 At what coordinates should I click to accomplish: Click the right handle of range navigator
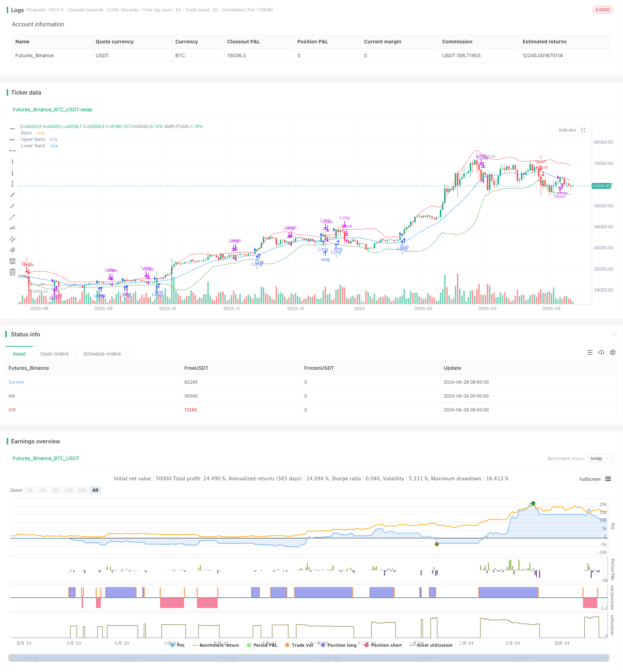pyautogui.click(x=608, y=658)
